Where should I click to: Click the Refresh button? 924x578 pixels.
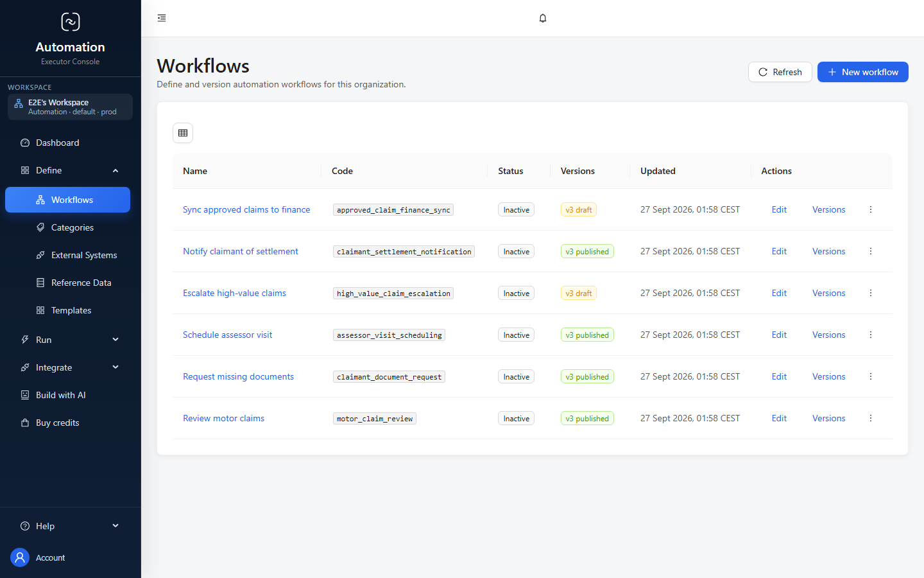coord(780,72)
